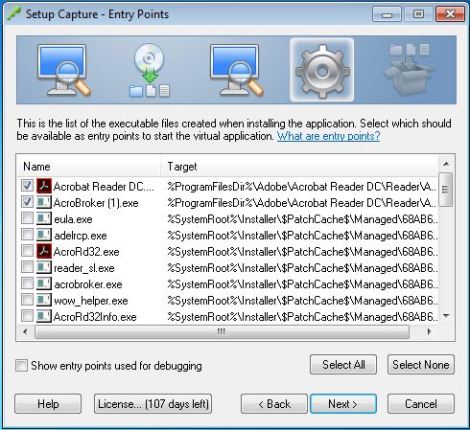Sort list by Name column header
The height and width of the screenshot is (430, 470).
pyautogui.click(x=89, y=167)
